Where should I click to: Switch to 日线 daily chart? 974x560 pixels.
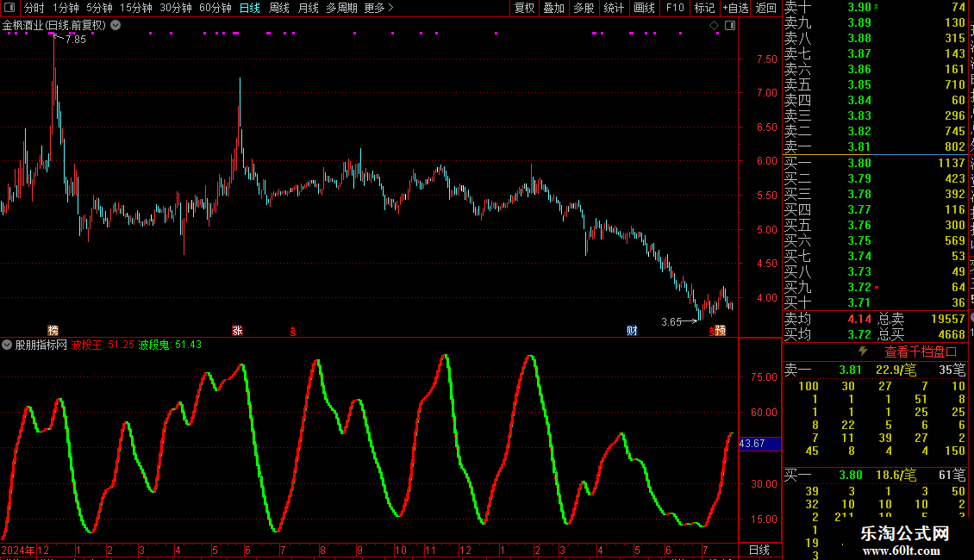click(x=250, y=8)
